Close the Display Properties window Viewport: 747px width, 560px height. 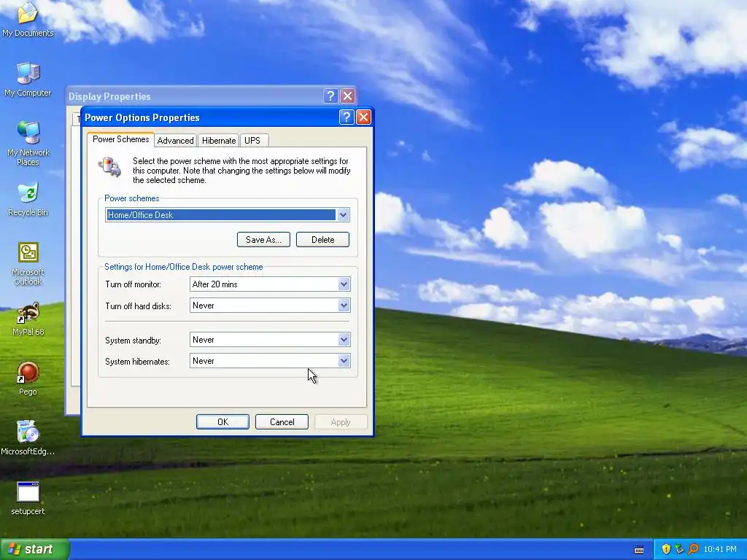(x=348, y=96)
